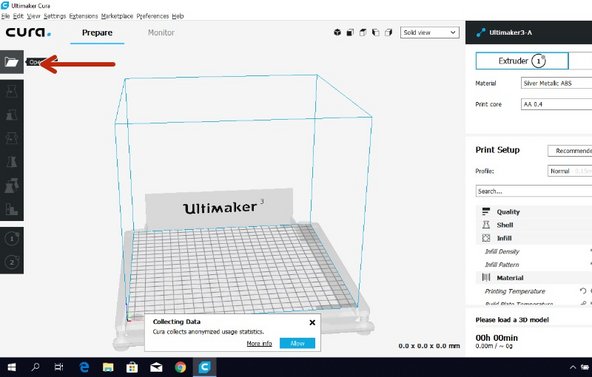This screenshot has width=592, height=377.
Task: Open the File menu
Action: tap(6, 16)
